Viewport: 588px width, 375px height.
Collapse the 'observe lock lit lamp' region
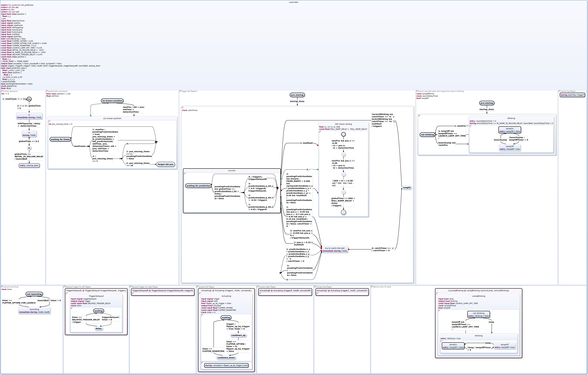click(x=372, y=287)
